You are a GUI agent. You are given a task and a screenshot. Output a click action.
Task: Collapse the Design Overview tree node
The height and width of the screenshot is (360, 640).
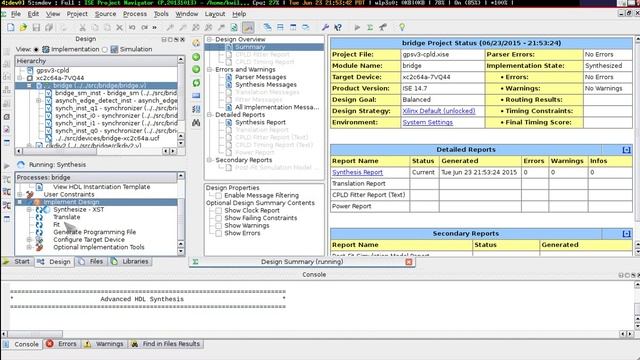click(210, 40)
